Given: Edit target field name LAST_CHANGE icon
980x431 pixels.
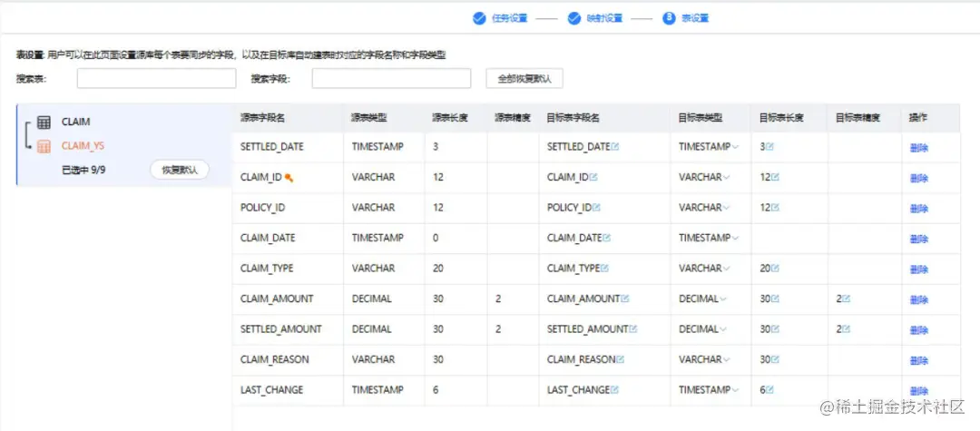Looking at the screenshot, I should click(614, 390).
